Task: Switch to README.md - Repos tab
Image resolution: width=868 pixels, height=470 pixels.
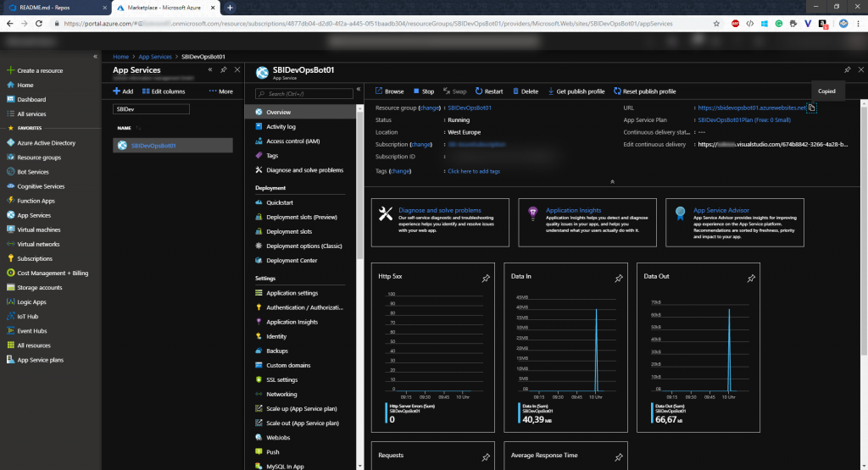Action: [x=55, y=8]
